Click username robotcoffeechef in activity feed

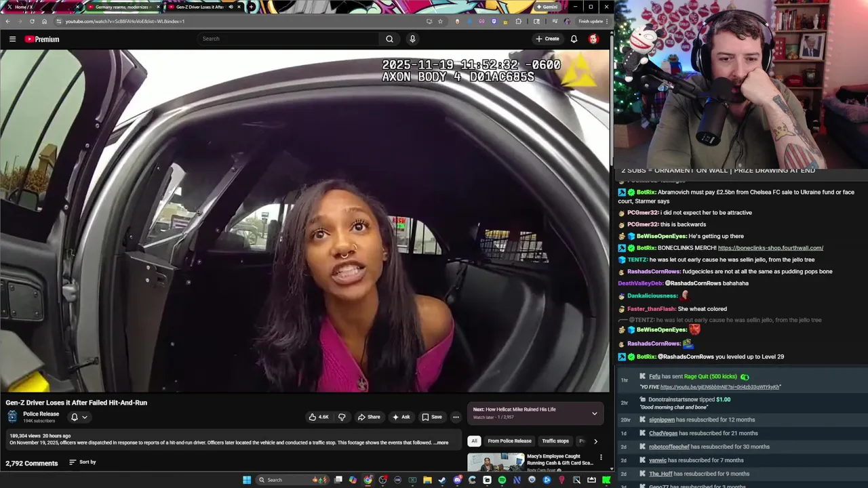point(669,447)
